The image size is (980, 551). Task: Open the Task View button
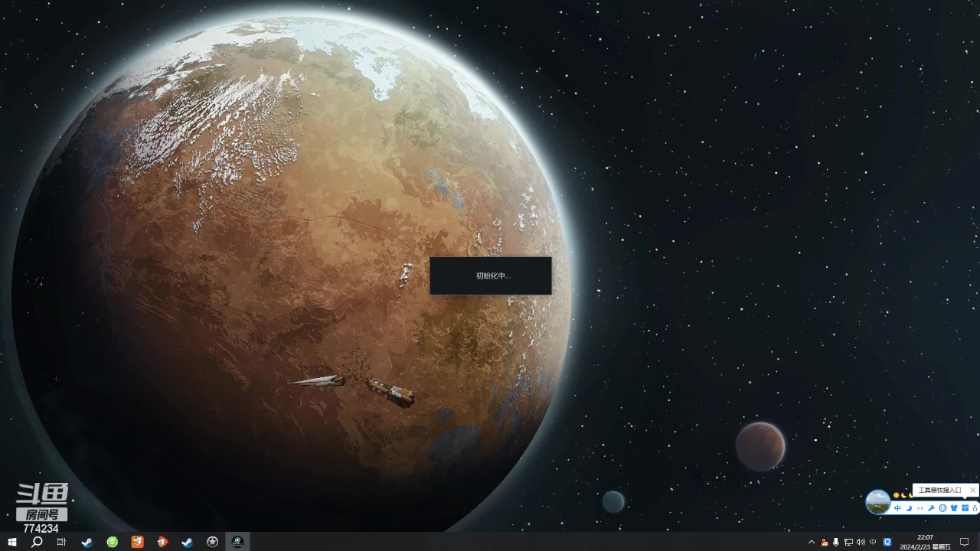tap(61, 542)
